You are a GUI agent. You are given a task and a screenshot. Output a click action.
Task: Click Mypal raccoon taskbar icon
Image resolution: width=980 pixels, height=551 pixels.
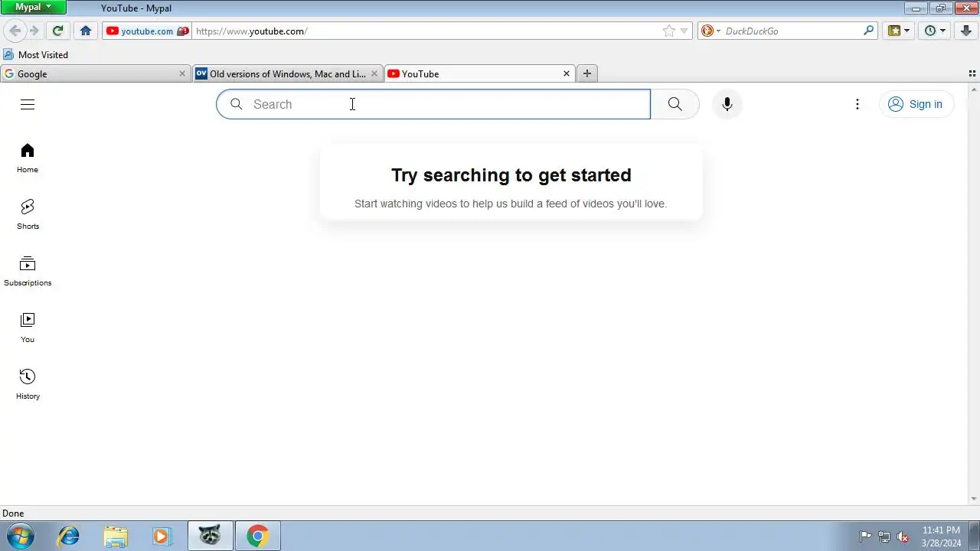(210, 536)
